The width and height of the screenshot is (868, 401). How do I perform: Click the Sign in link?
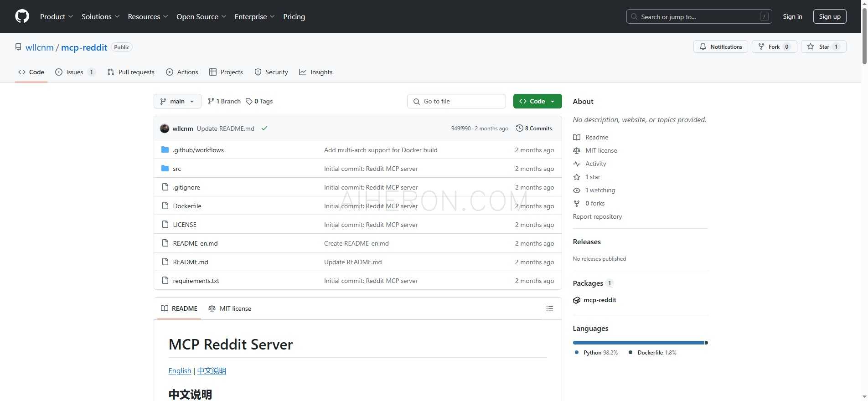click(x=792, y=16)
